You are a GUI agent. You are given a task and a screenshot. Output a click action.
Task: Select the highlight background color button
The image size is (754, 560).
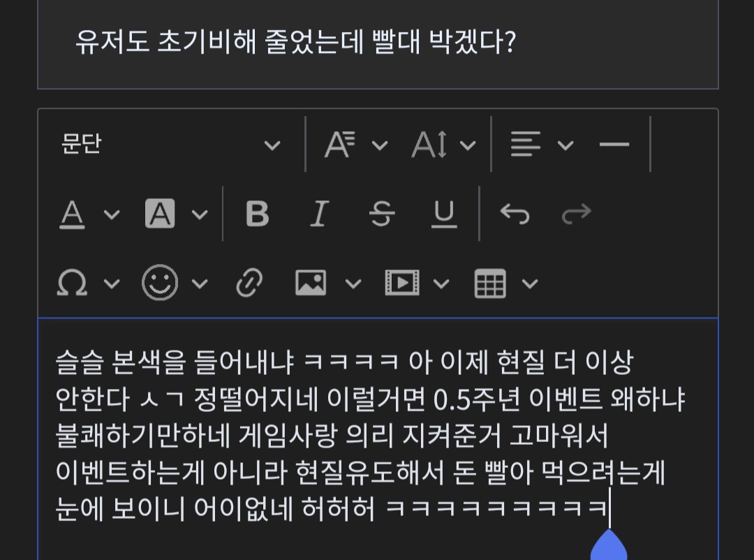[x=160, y=213]
